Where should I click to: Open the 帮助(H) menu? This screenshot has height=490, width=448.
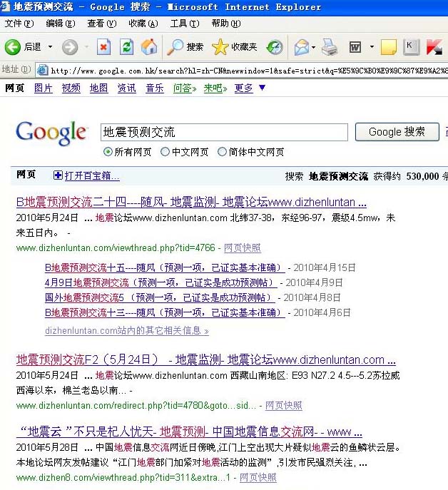click(226, 24)
